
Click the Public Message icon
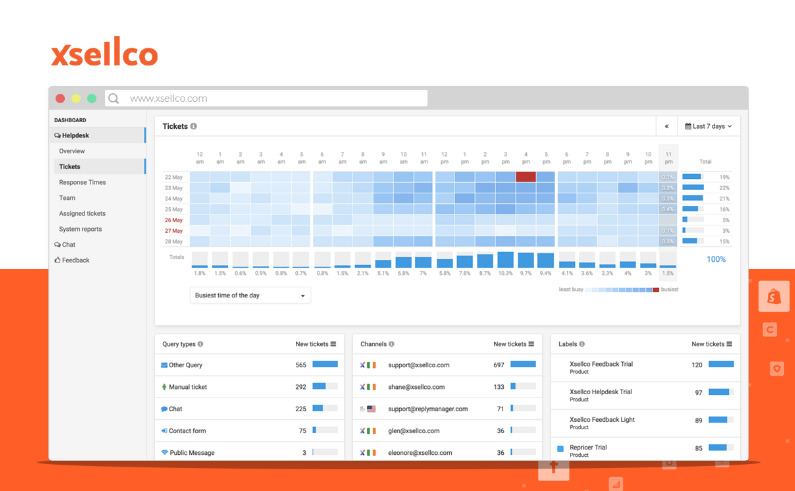tap(165, 452)
